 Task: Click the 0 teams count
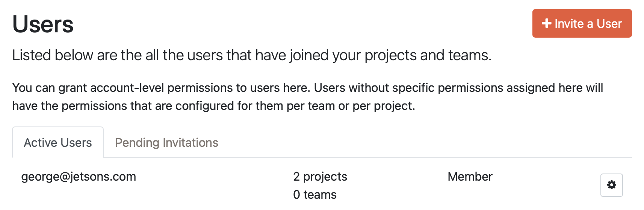(314, 195)
